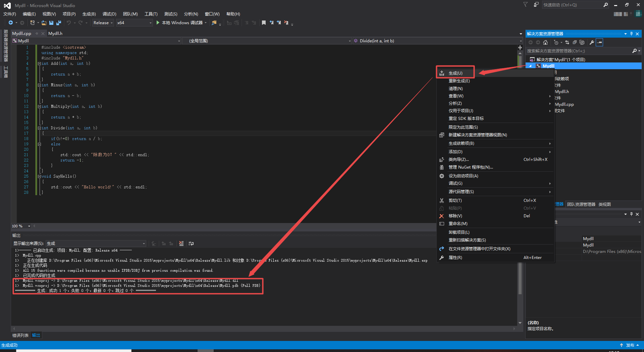Toggle a bookmark on the current line
The width and height of the screenshot is (644, 352).
263,23
